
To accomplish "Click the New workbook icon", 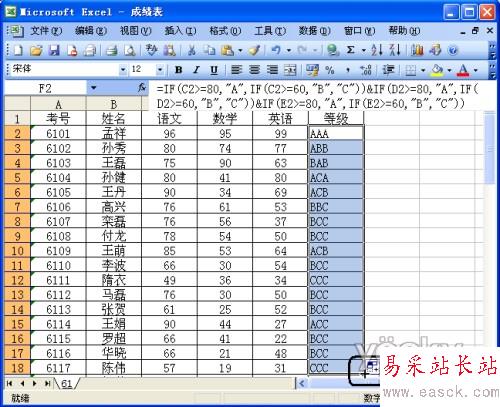I will 18,50.
